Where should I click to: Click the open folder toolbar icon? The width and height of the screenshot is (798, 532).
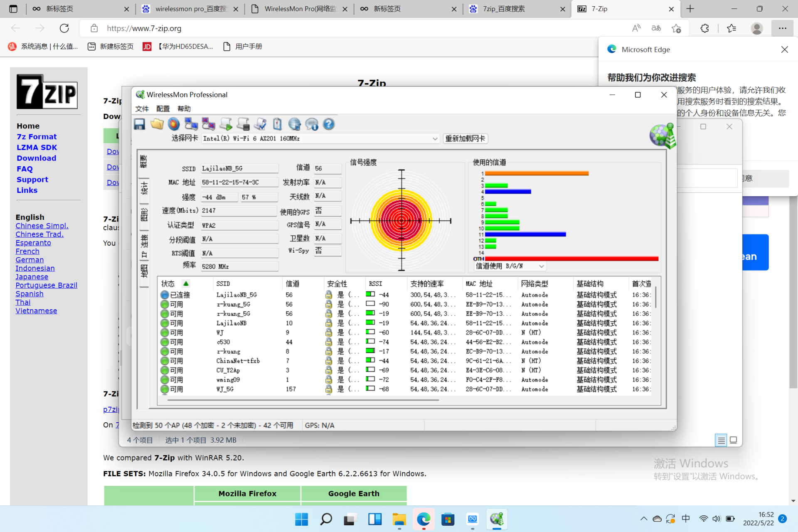click(157, 124)
